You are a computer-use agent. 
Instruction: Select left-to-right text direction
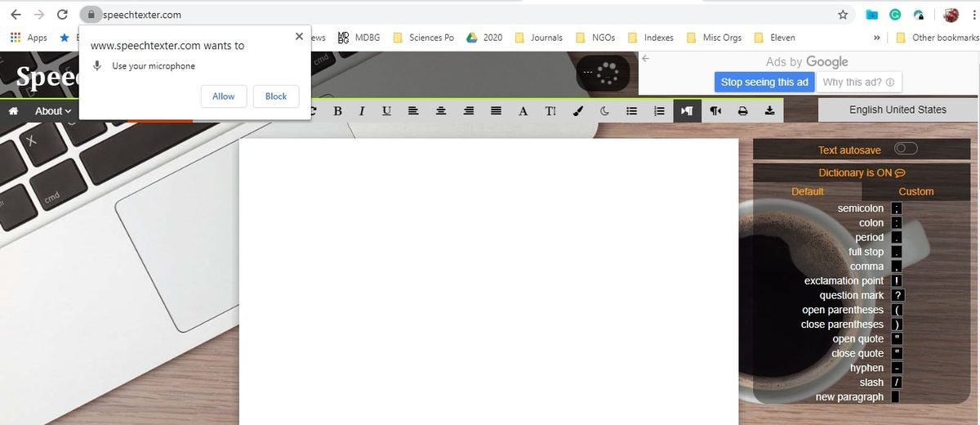coord(687,111)
